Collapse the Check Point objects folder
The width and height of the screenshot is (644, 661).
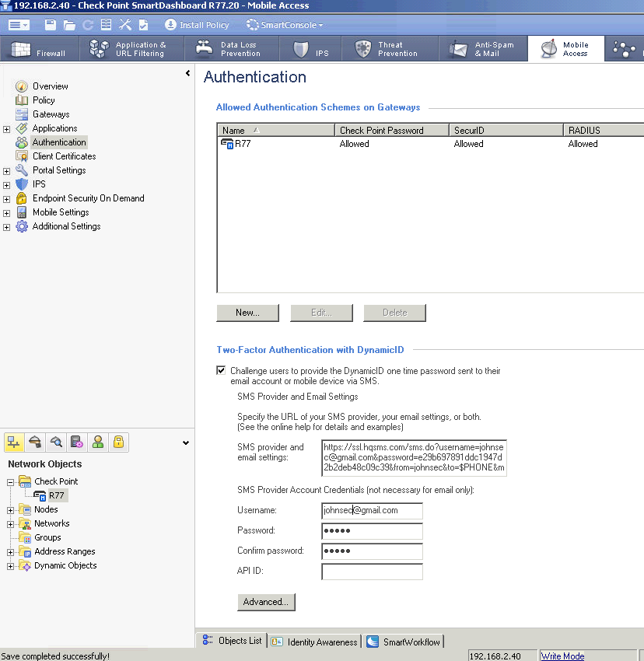pos(11,482)
